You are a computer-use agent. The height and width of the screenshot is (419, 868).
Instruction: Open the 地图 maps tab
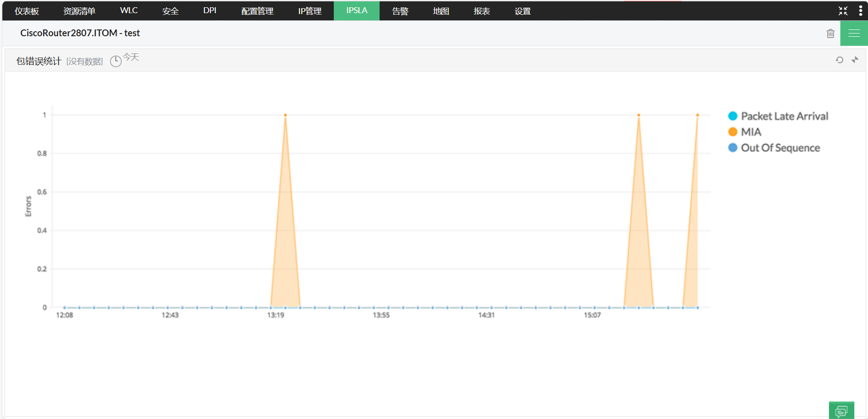pos(441,11)
